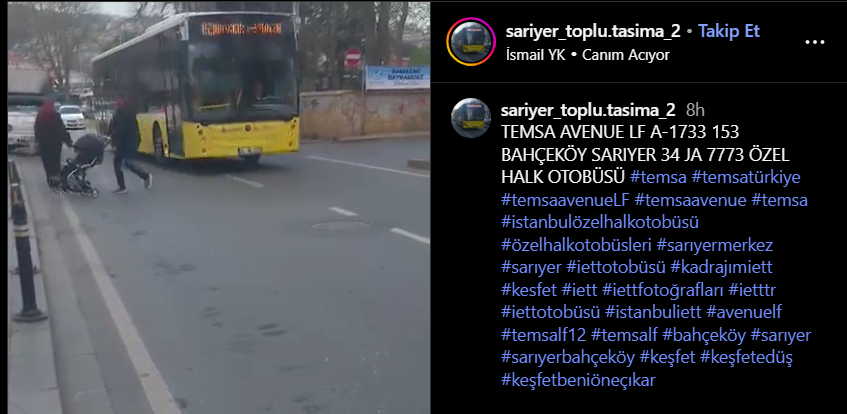Open the #iettfotoğrafları hashtag
Image resolution: width=847 pixels, height=414 pixels.
tap(662, 290)
